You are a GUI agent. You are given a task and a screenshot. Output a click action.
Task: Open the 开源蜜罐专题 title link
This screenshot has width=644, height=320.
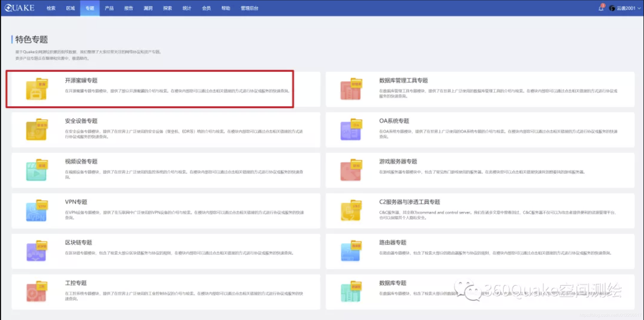point(81,80)
